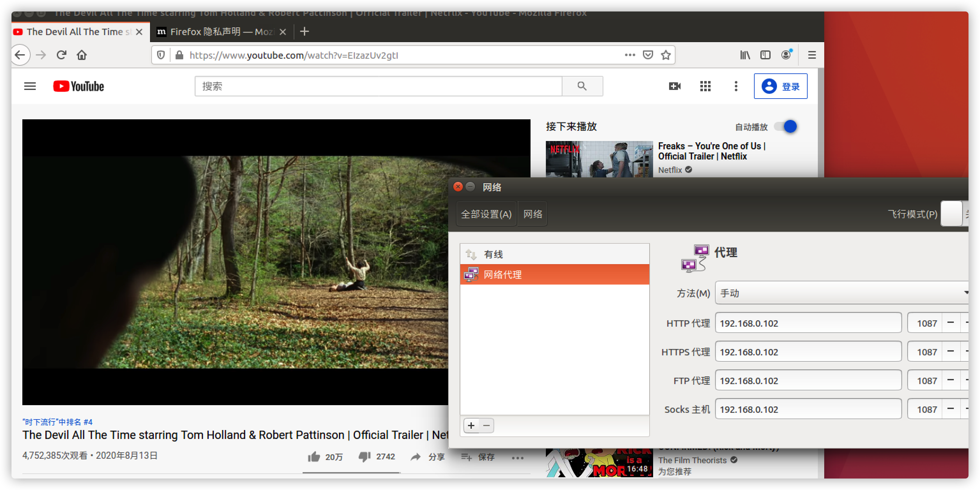Image resolution: width=980 pixels, height=490 pixels.
Task: Open Freaks – You're One of Us video title
Action: 712,151
